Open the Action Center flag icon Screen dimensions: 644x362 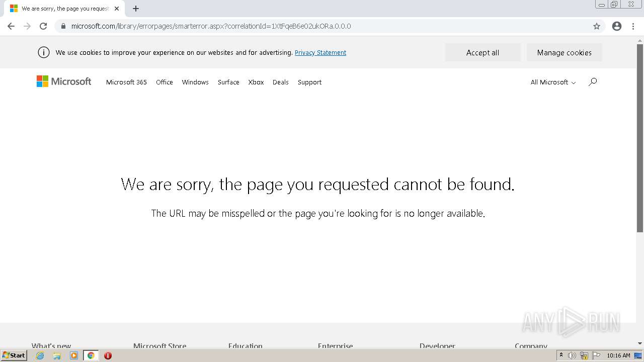point(596,355)
